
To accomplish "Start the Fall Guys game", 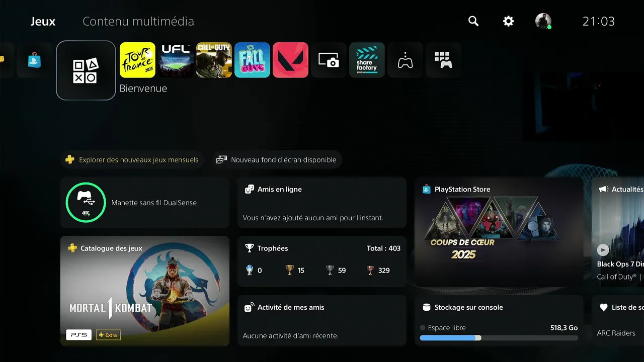I will (252, 60).
